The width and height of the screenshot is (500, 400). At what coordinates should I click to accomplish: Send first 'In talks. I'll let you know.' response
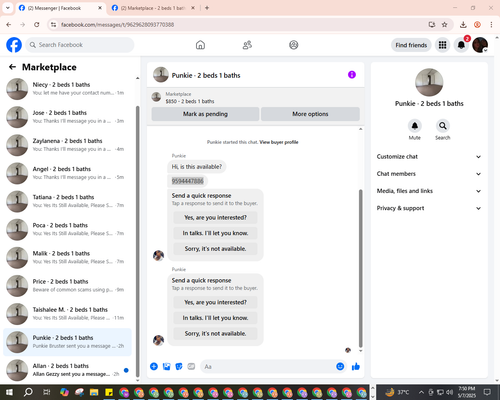point(215,233)
